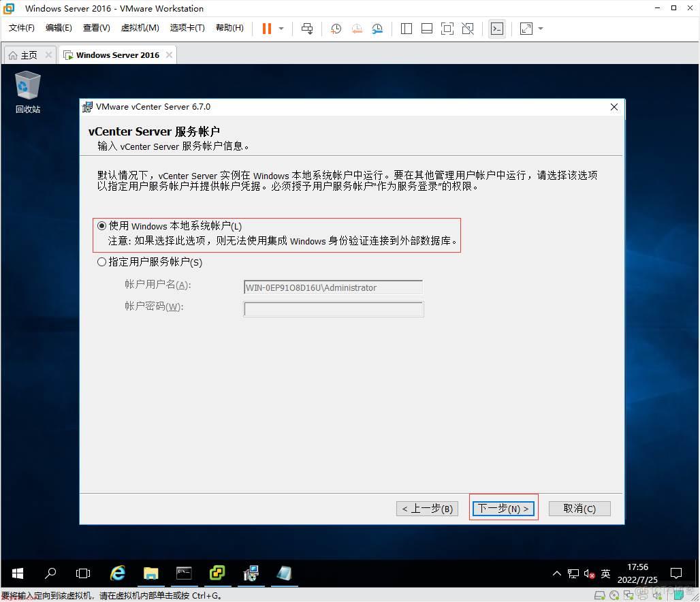The height and width of the screenshot is (602, 700).
Task: Click the CD/DVD drive status icon
Action: (614, 595)
